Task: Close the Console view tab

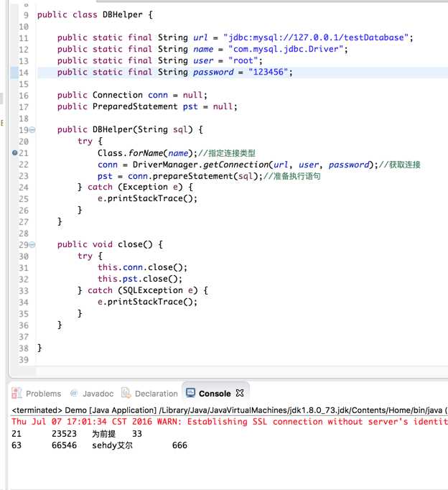Action: pyautogui.click(x=240, y=393)
